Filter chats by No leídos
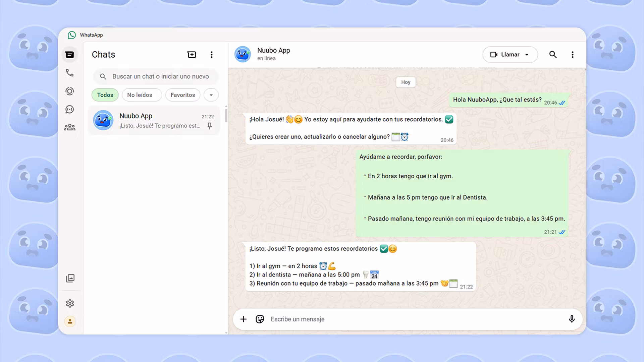 tap(142, 95)
